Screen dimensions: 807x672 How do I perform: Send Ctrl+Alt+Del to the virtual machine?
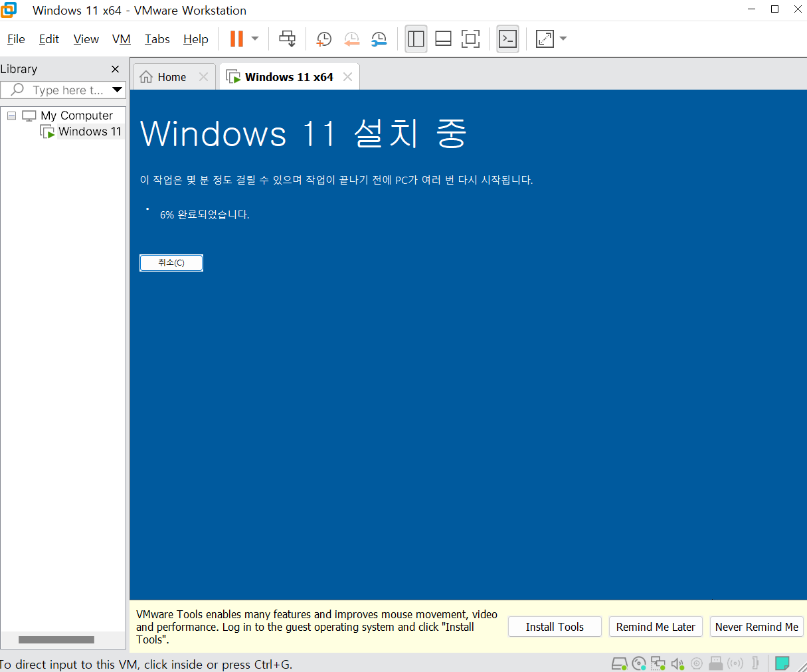click(287, 39)
